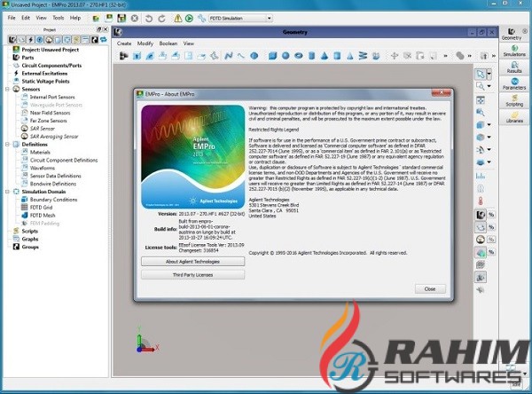Open the Boolean menu in Geometry window
This screenshot has height=394, width=532.
coord(168,43)
